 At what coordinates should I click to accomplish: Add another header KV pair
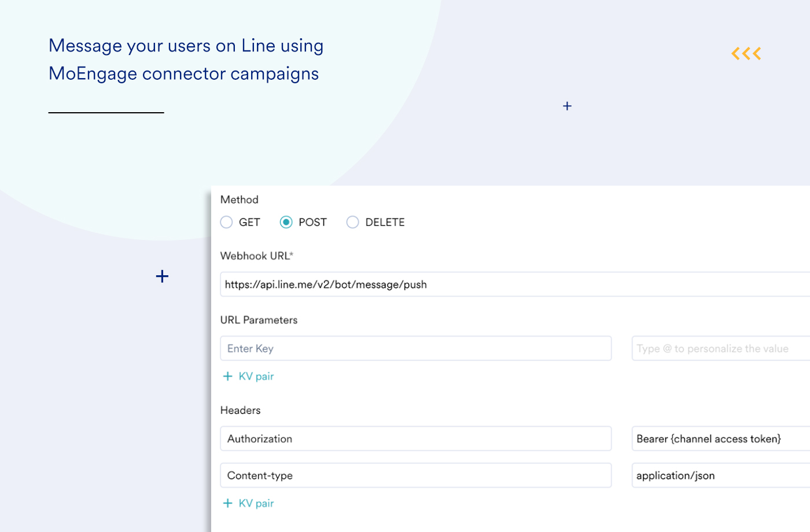[x=249, y=503]
